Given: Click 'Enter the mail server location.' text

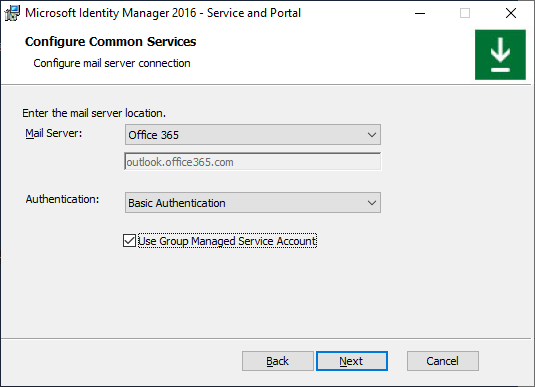Looking at the screenshot, I should (94, 113).
